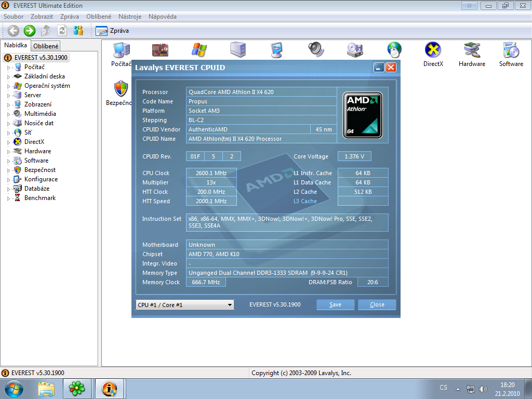This screenshot has height=399, width=532.
Task: Select Hardware in the tree
Action: click(37, 151)
